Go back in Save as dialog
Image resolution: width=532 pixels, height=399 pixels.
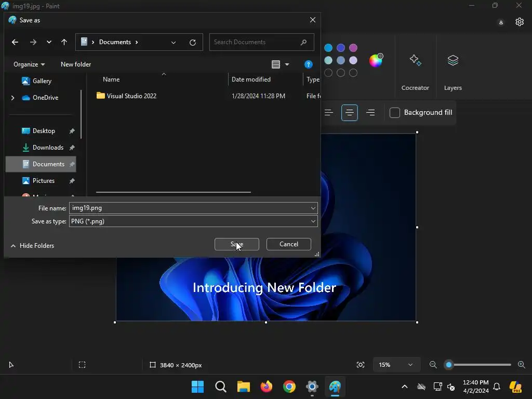[15, 42]
